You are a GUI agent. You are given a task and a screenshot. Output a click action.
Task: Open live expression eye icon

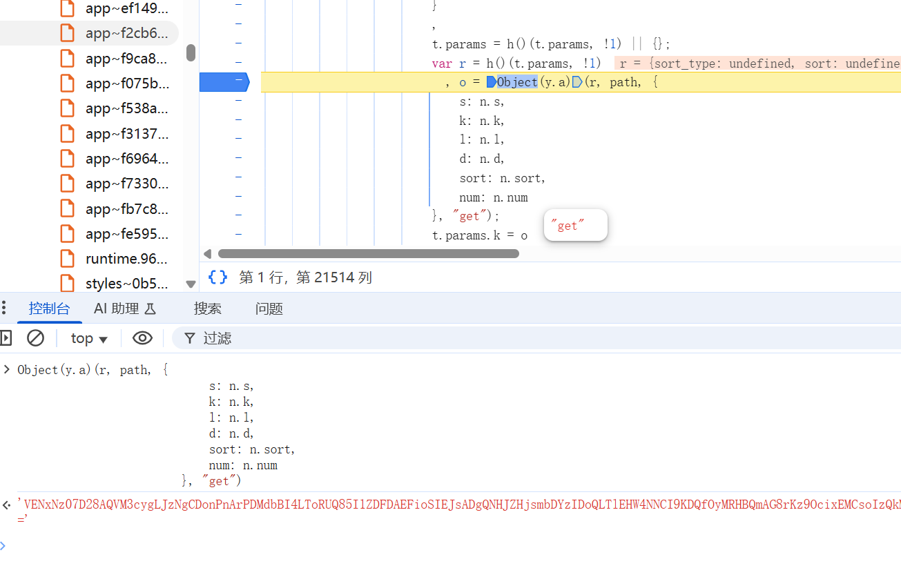coord(142,338)
